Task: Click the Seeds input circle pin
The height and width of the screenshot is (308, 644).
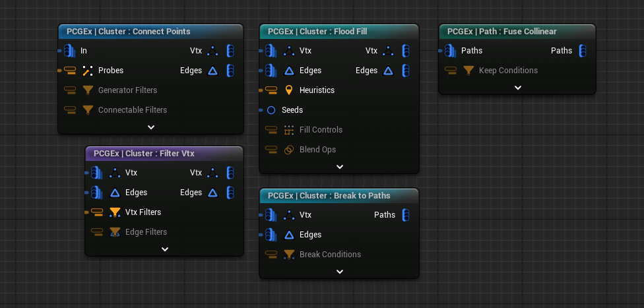Action: 271,110
